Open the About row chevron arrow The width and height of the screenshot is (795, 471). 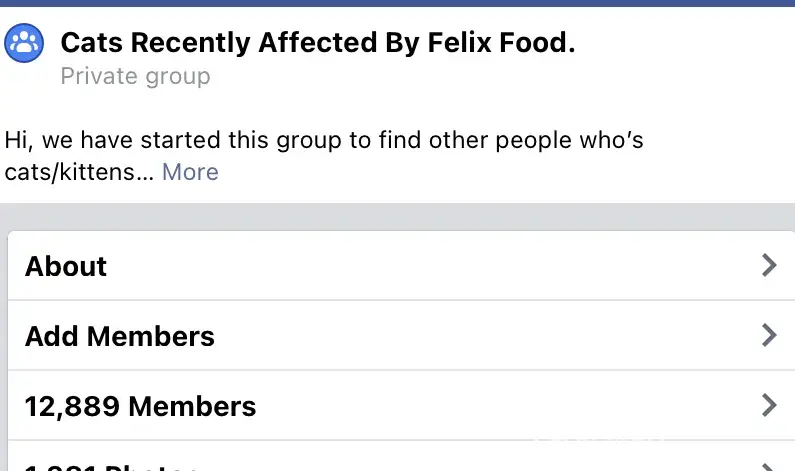768,265
